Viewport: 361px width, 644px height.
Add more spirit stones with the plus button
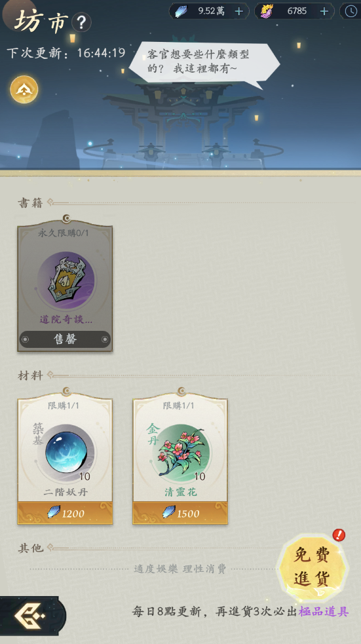click(x=238, y=12)
